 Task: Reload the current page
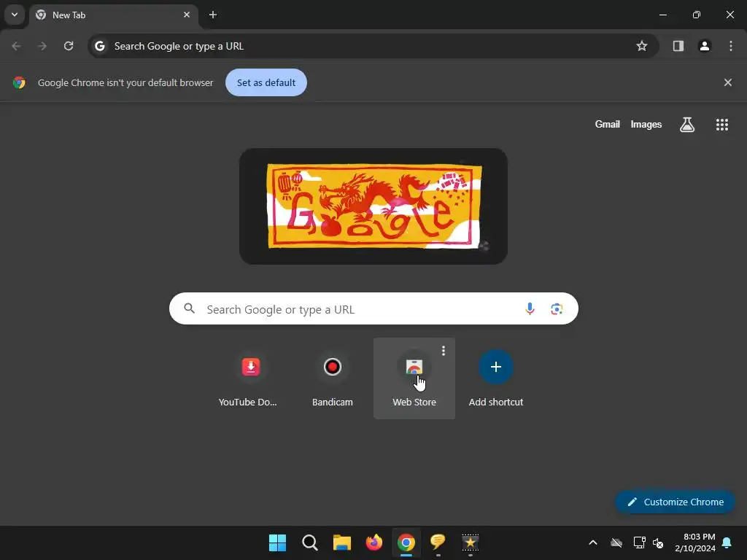[69, 46]
